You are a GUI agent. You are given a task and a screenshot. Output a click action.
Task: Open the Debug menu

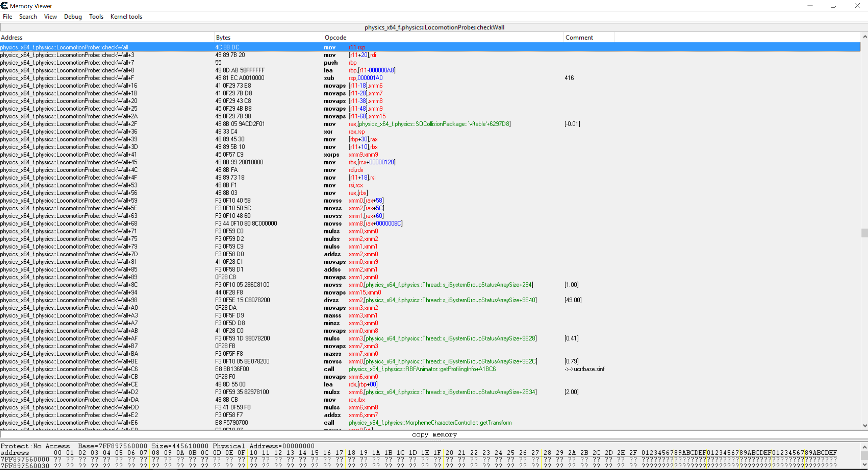[73, 17]
